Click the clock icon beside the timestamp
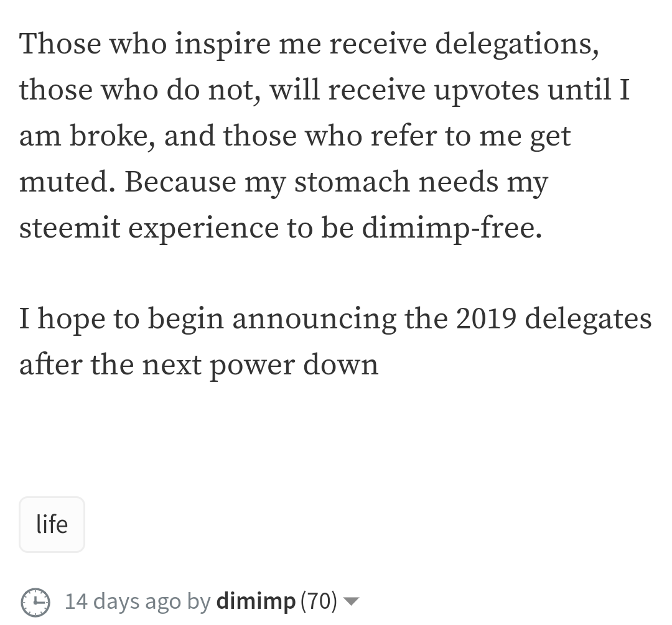Image resolution: width=672 pixels, height=625 pixels. tap(35, 602)
